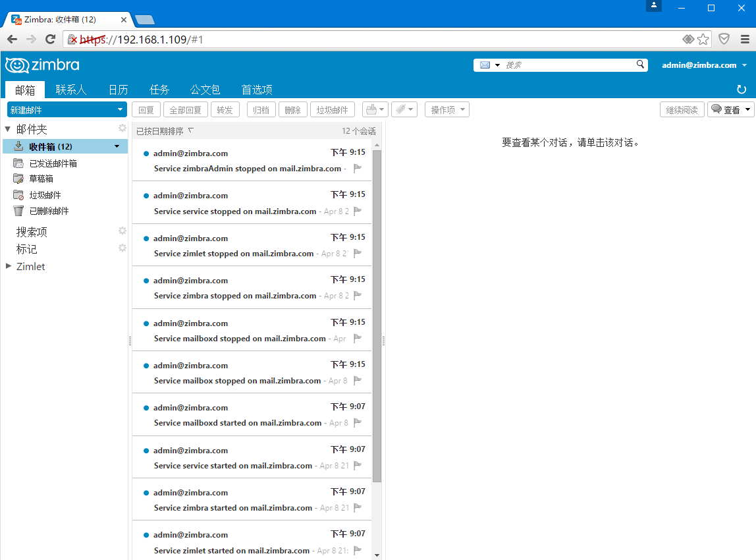756x560 pixels.
Task: Click the 垃圾邮件 spam button
Action: (x=332, y=110)
